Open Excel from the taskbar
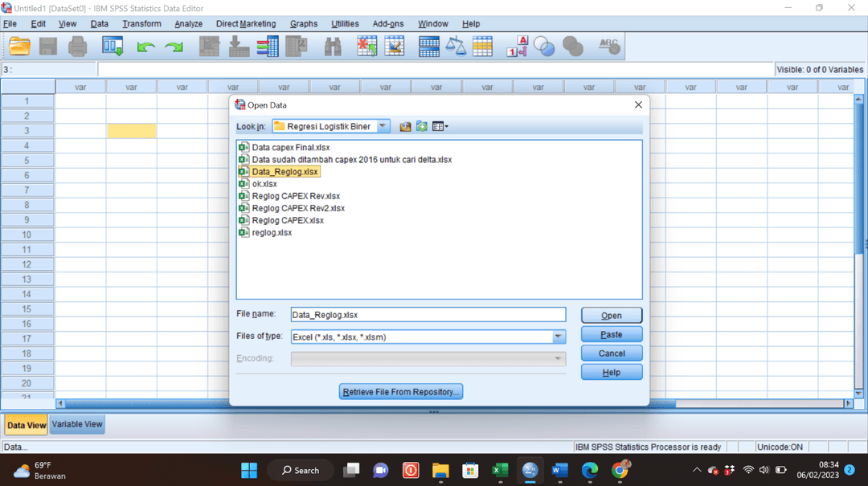 (500, 471)
